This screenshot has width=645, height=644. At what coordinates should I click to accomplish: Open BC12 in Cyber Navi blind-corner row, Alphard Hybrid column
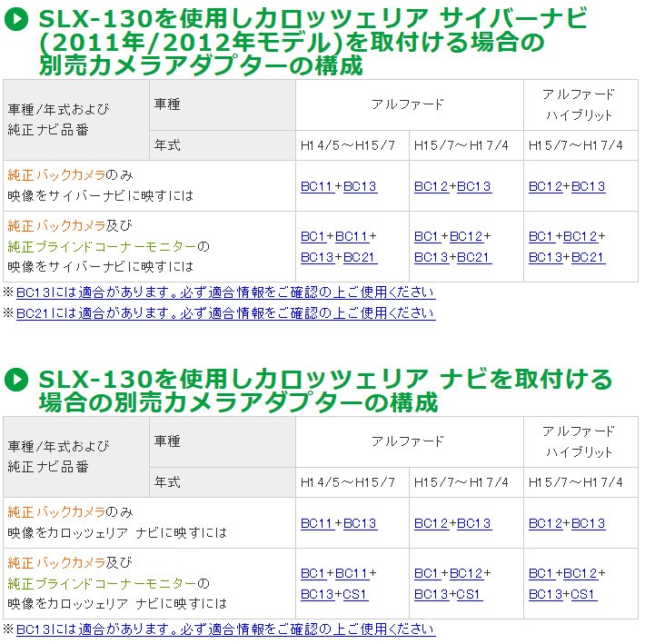580,236
